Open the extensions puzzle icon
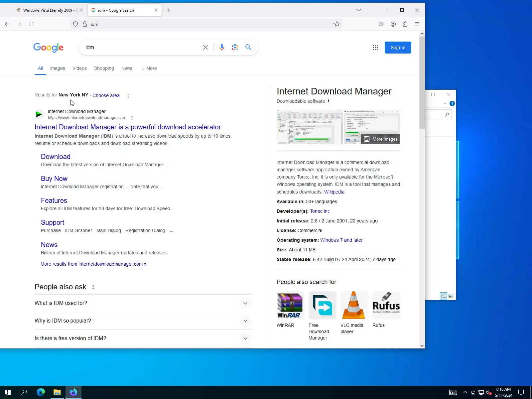The image size is (532, 399). (405, 24)
